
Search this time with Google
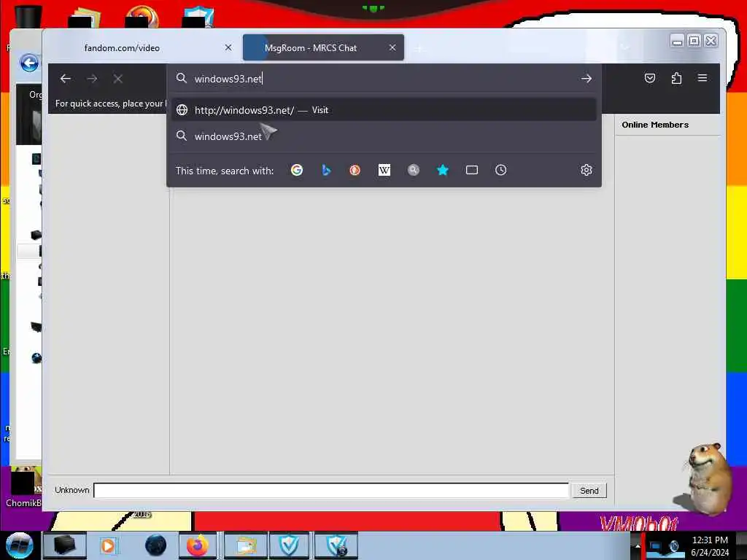[x=297, y=170]
